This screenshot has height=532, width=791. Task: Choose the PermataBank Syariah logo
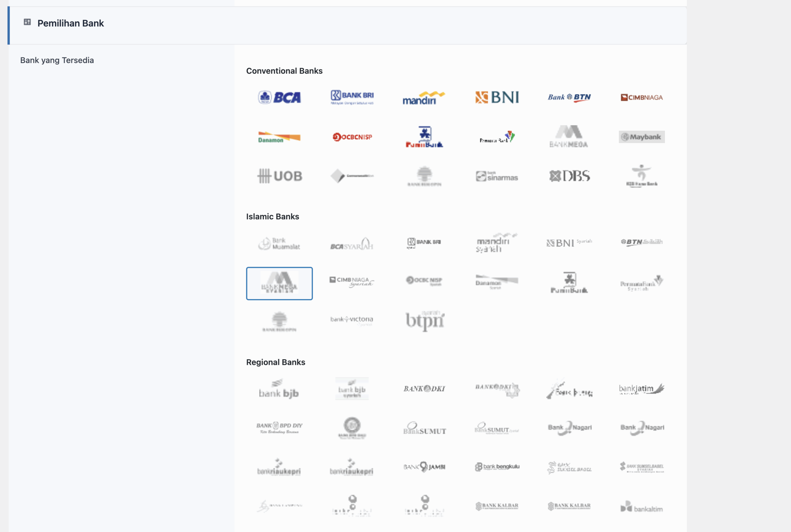(642, 283)
